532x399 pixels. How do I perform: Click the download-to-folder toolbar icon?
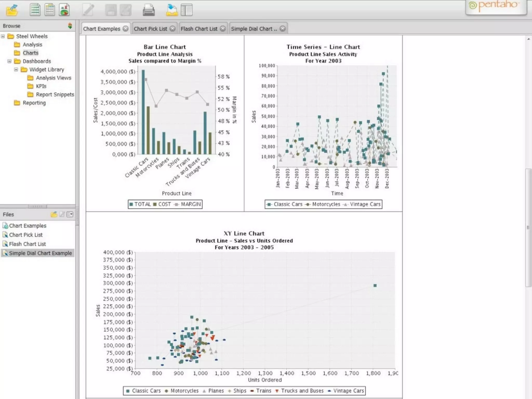pyautogui.click(x=172, y=10)
